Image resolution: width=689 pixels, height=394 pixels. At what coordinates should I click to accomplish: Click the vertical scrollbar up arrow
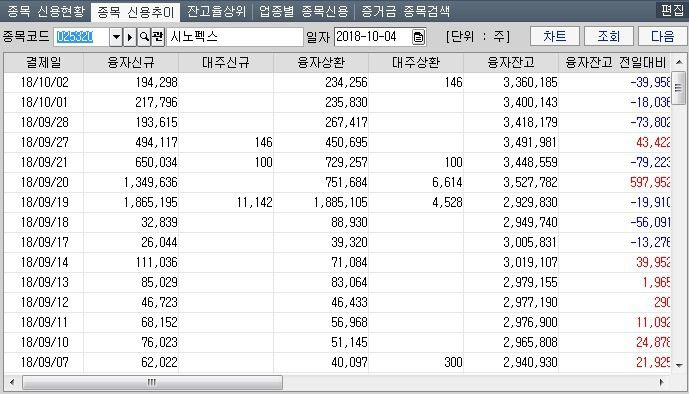(679, 62)
